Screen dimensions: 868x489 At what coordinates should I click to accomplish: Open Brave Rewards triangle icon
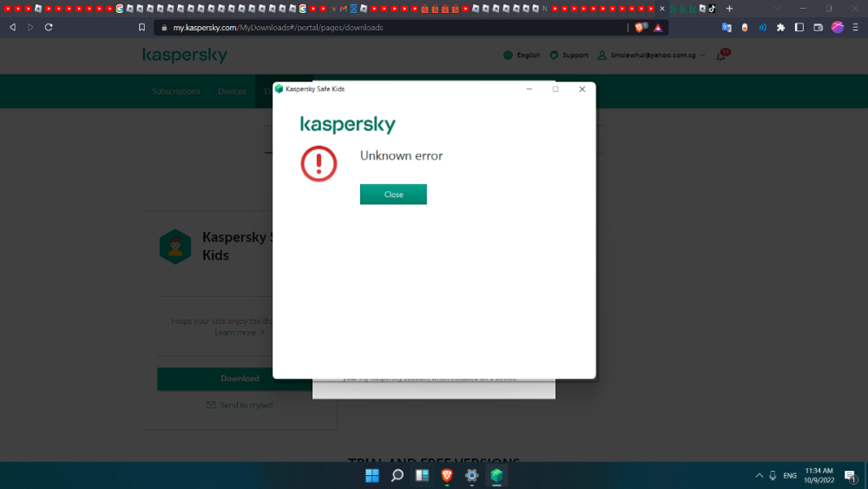[x=658, y=28]
